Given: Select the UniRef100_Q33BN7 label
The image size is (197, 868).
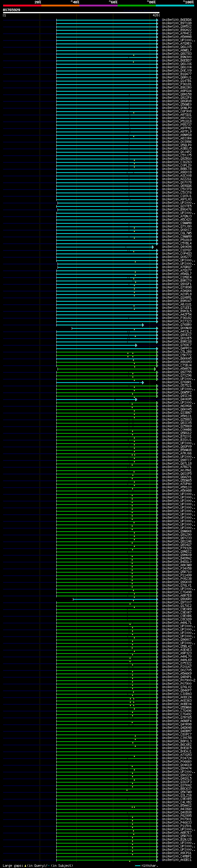Looking at the screenshot, I should point(177,413).
